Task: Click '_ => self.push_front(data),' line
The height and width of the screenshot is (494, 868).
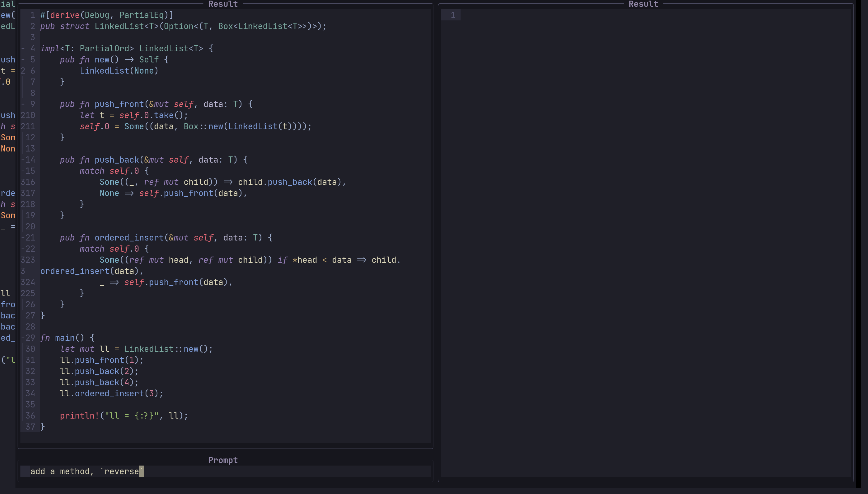Action: pos(166,282)
